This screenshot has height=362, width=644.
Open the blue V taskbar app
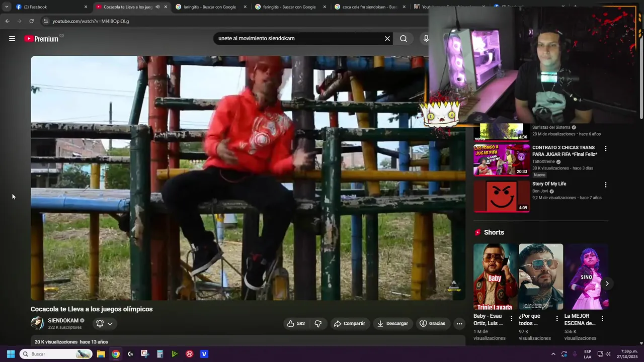pos(204,354)
